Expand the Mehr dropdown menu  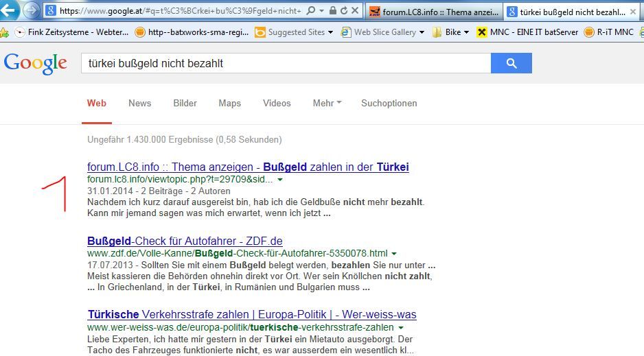327,104
